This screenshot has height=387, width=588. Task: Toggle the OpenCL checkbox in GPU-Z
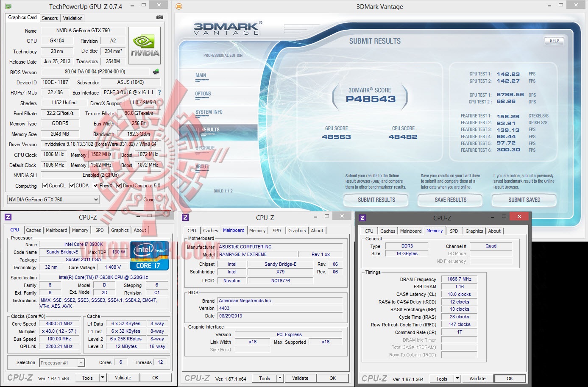(45, 186)
